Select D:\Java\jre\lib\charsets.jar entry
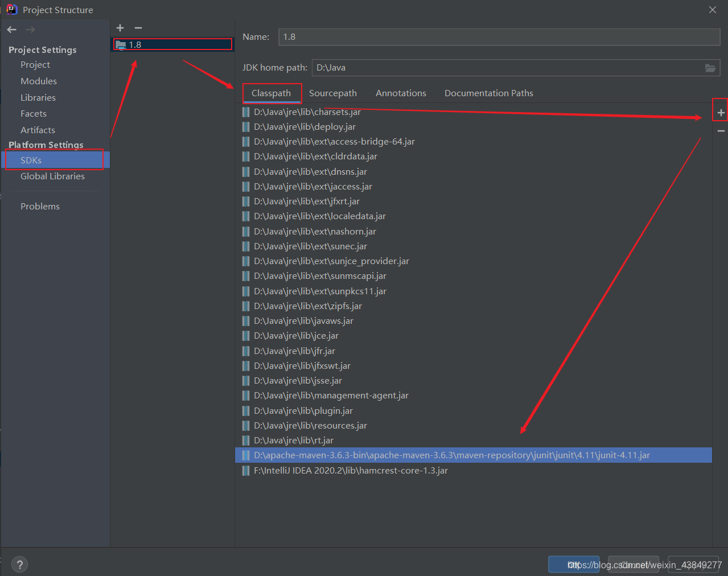Image resolution: width=728 pixels, height=576 pixels. click(x=474, y=112)
